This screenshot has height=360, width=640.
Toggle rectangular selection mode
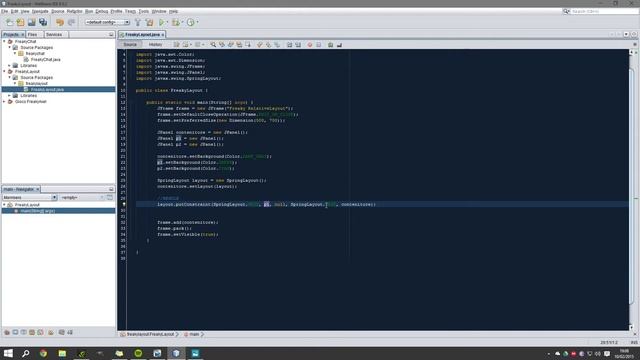pyautogui.click(x=248, y=44)
